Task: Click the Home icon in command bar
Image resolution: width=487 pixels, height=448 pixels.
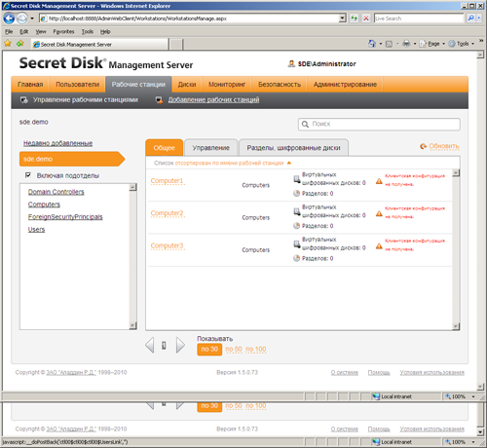Action: coord(372,44)
